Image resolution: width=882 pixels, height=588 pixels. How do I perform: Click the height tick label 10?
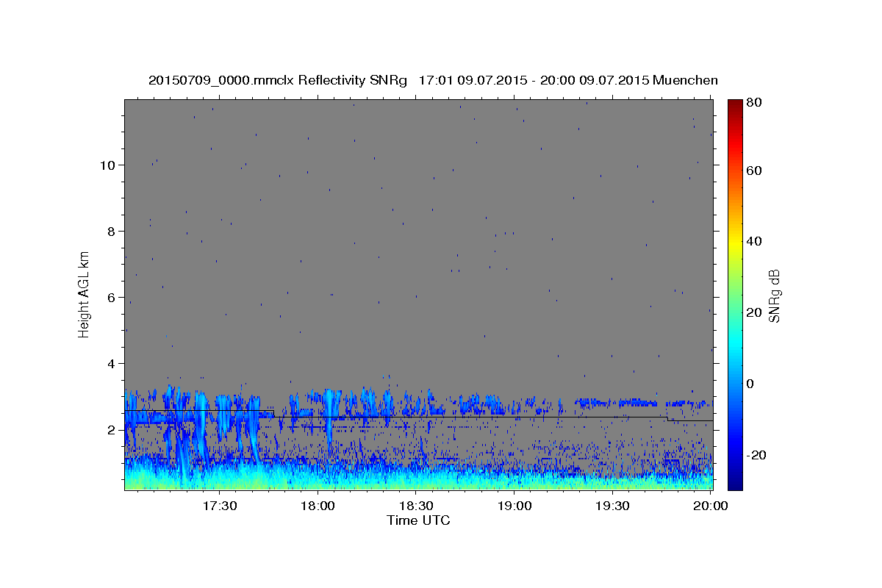point(109,165)
